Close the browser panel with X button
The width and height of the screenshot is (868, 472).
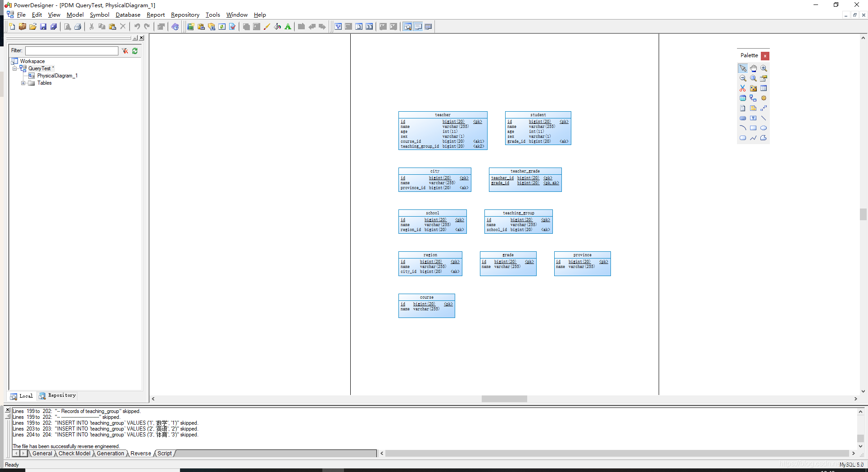(x=141, y=38)
